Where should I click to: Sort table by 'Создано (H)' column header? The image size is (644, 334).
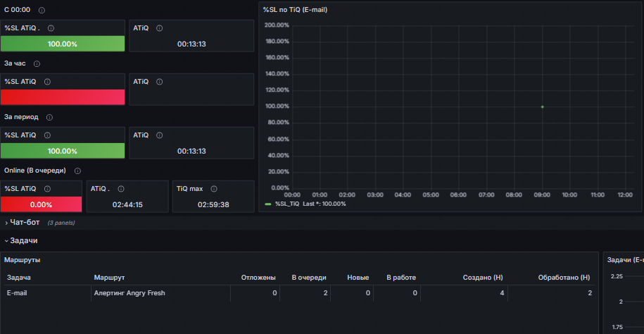(x=483, y=278)
